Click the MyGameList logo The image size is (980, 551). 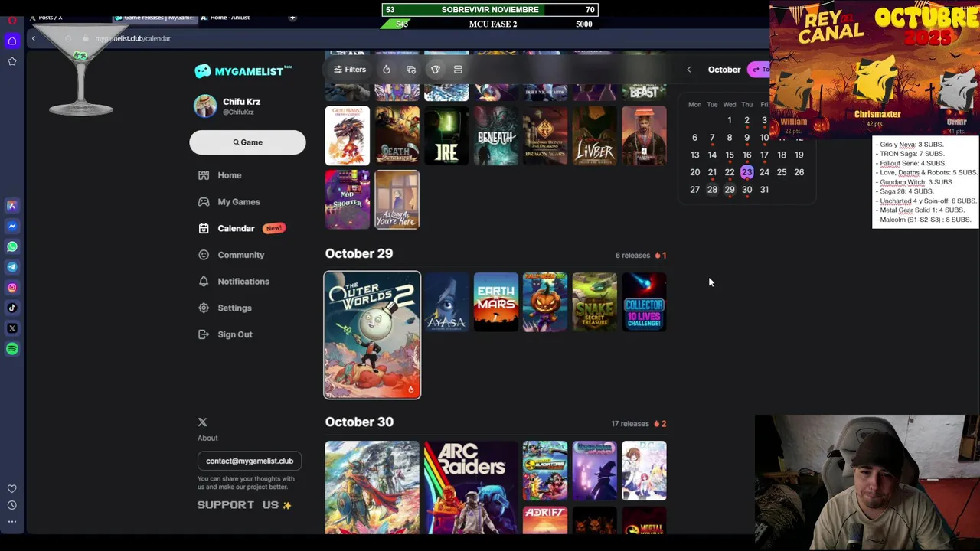click(x=243, y=70)
